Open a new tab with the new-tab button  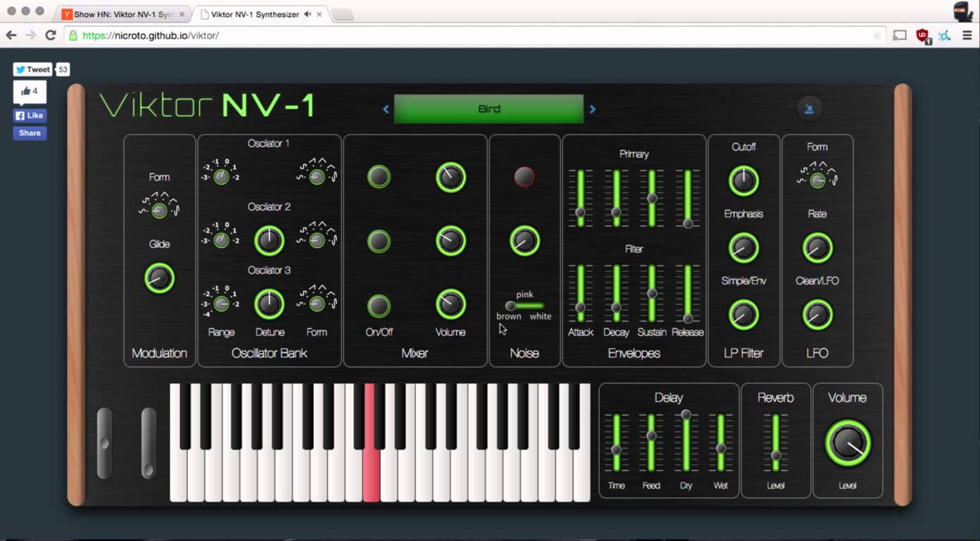pyautogui.click(x=343, y=15)
